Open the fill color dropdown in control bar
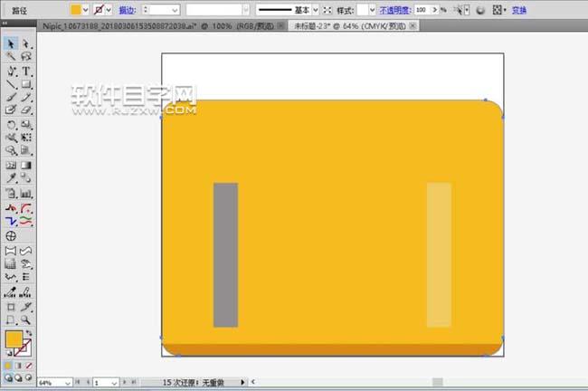This screenshot has width=588, height=391. tap(87, 9)
